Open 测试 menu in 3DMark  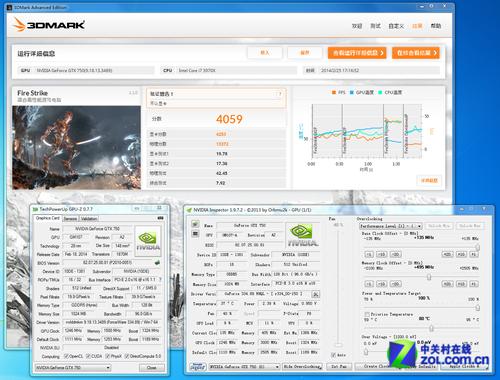pos(375,26)
